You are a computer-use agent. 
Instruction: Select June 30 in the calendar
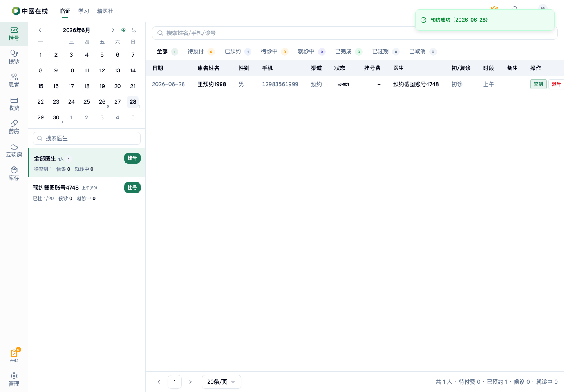(x=56, y=117)
